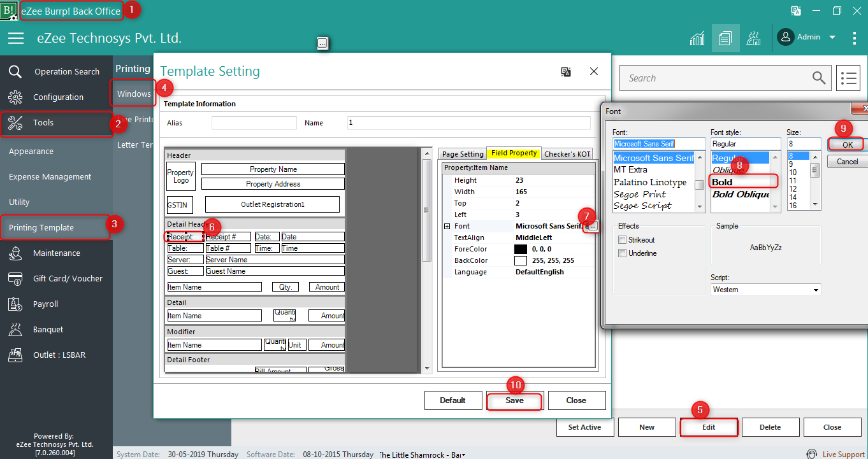Click the Edit template button
This screenshot has height=459, width=868.
click(x=709, y=427)
